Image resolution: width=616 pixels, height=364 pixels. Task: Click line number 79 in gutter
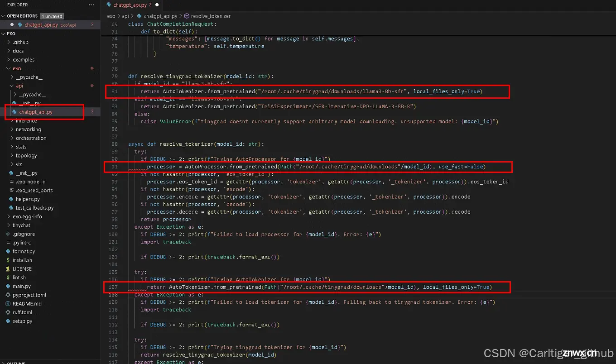(114, 76)
